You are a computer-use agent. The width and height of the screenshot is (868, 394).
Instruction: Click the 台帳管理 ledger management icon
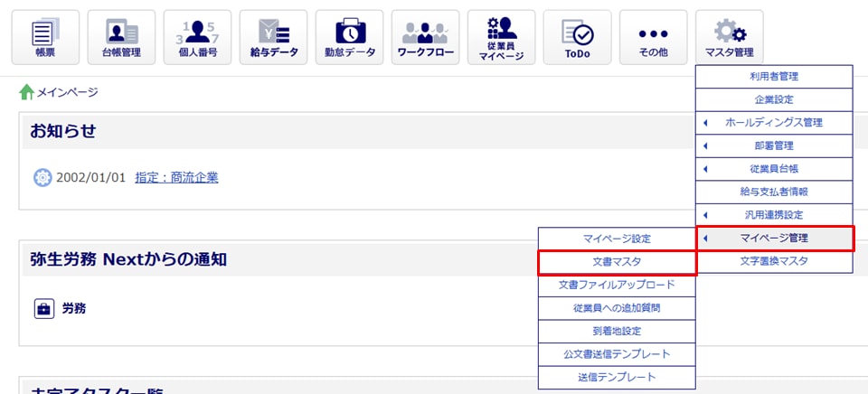[121, 37]
